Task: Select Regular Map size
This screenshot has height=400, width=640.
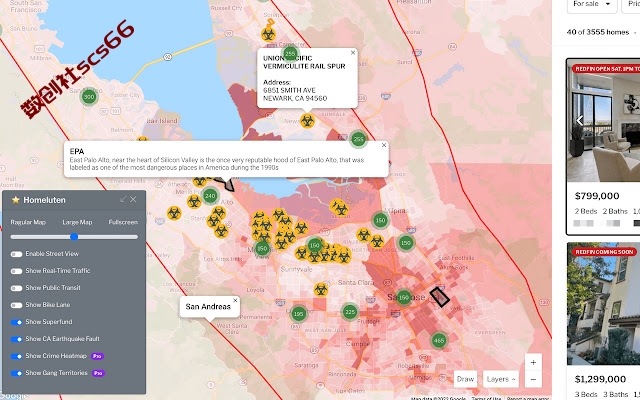Action: coord(28,222)
